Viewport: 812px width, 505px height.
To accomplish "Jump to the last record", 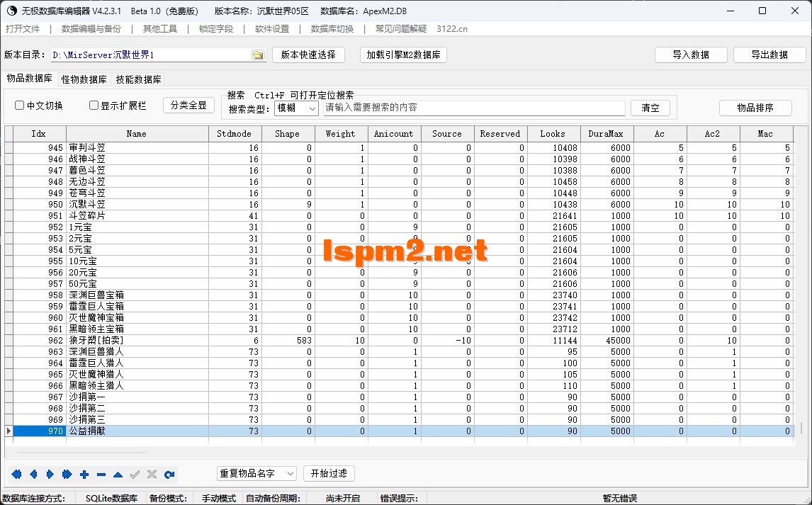I will (x=67, y=474).
